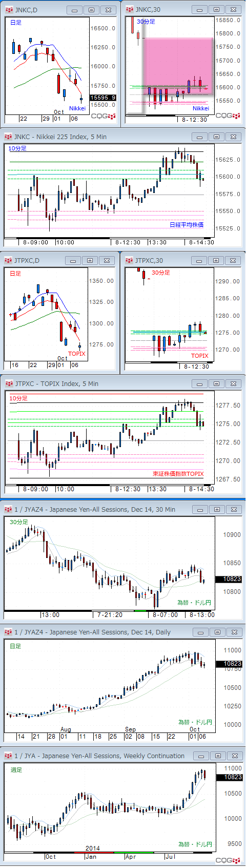The height and width of the screenshot is (868, 246).
Task: Click the 週足 label in JYA Weekly chart
Action: [x=16, y=770]
